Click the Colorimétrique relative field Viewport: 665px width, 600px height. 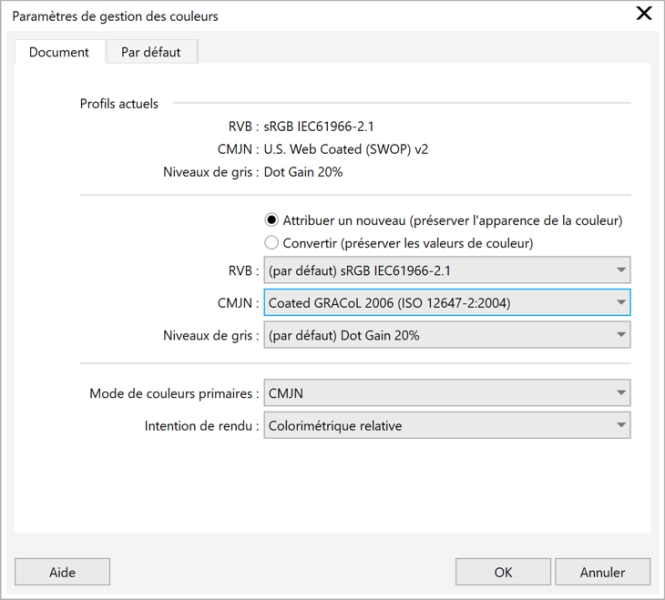[435, 426]
